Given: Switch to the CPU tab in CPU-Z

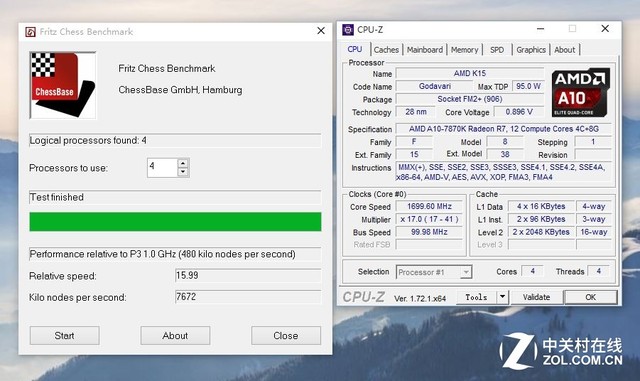Looking at the screenshot, I should 355,49.
